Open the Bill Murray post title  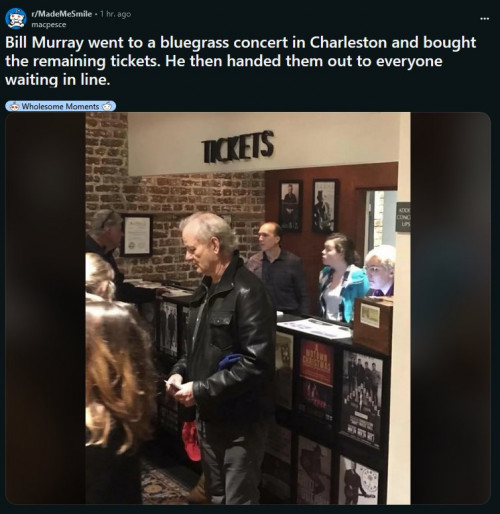click(x=241, y=61)
